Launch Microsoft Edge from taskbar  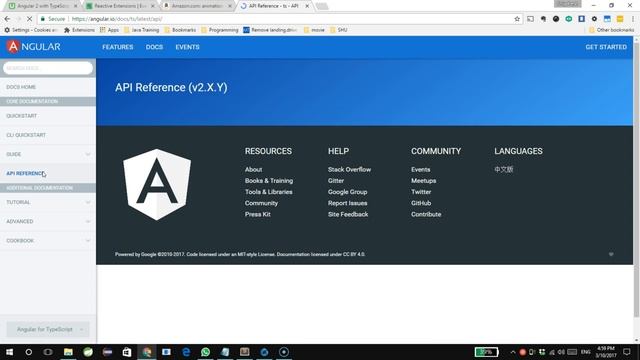(x=186, y=352)
